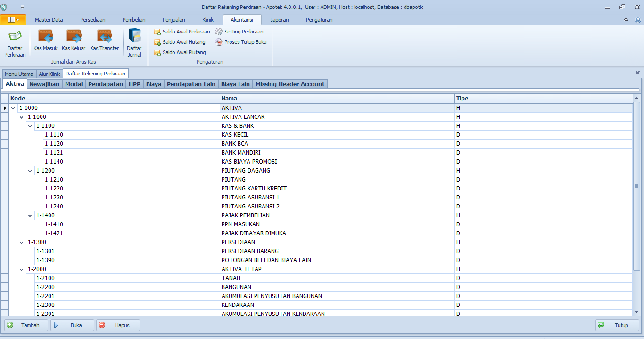The image size is (644, 339).
Task: Collapse the 1-1300 PERSEDIAAN node
Action: tap(22, 243)
